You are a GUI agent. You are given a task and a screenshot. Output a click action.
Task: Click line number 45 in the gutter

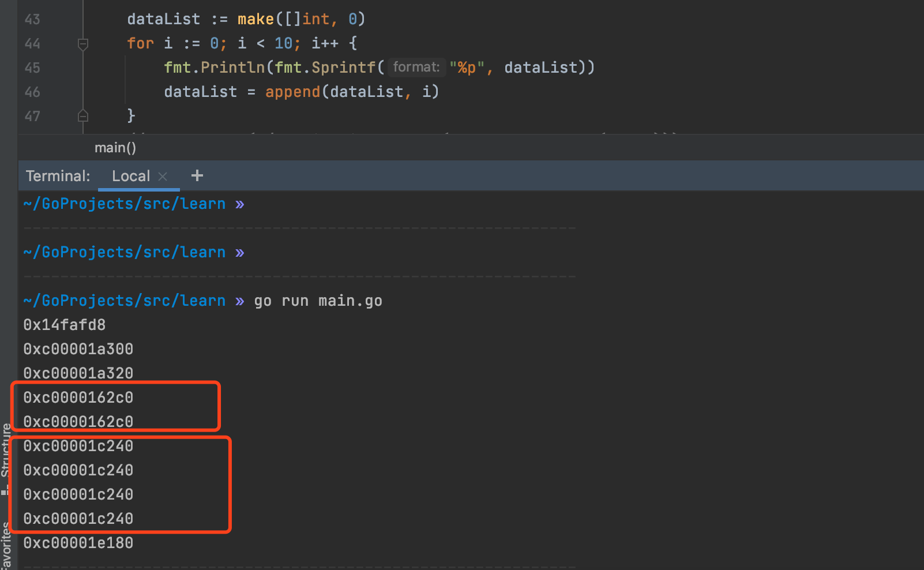click(x=32, y=68)
